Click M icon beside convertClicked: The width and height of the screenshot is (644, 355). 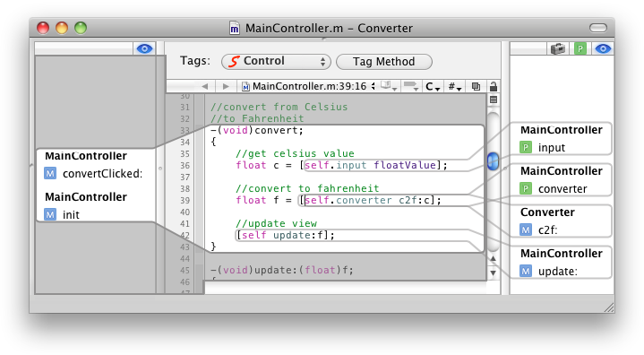point(50,173)
